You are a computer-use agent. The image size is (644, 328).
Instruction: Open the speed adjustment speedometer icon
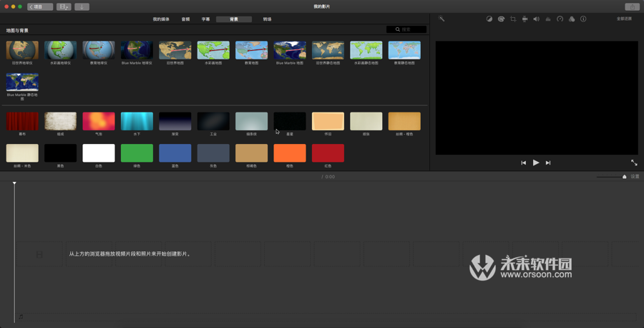tap(560, 19)
